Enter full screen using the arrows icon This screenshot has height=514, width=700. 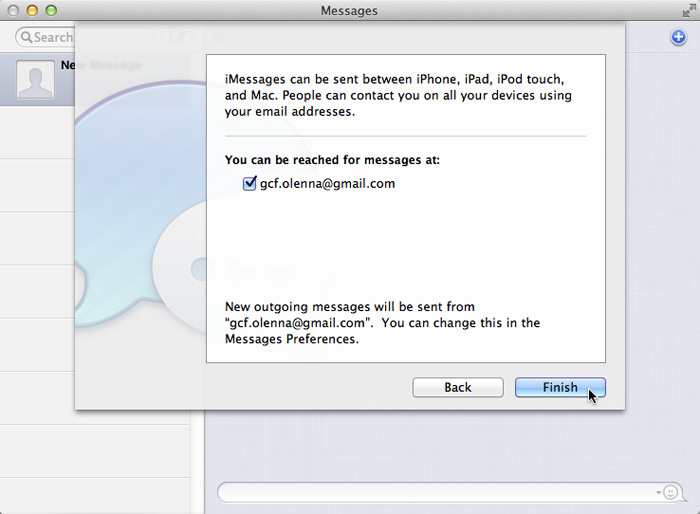coord(688,10)
